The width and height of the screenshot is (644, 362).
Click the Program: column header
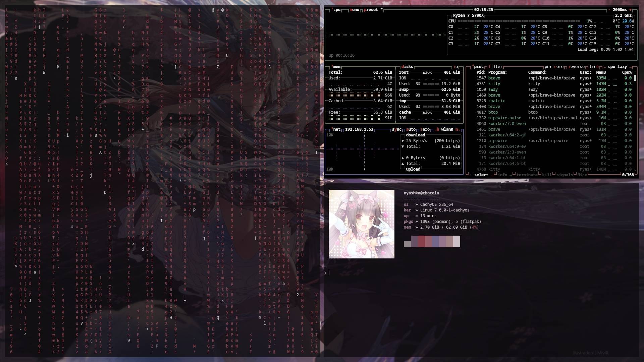coord(497,72)
